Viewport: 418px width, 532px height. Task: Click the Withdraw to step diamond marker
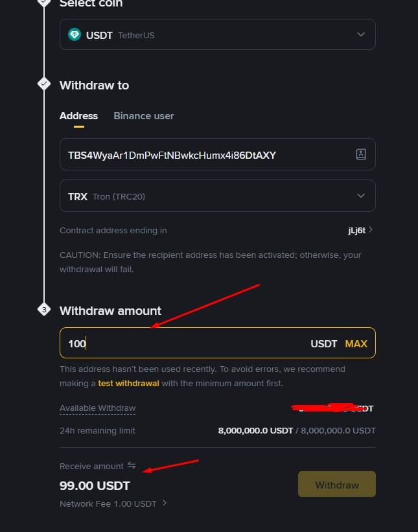(43, 83)
